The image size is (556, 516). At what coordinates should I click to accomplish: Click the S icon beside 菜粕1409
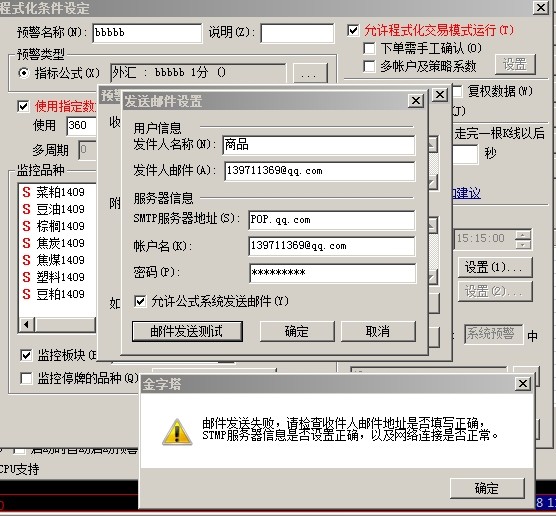(26, 193)
